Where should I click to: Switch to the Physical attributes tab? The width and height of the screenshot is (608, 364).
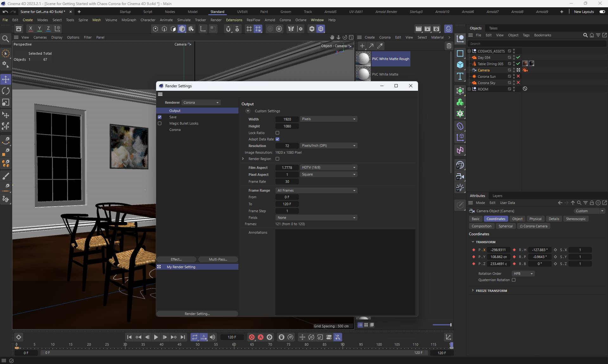point(535,219)
